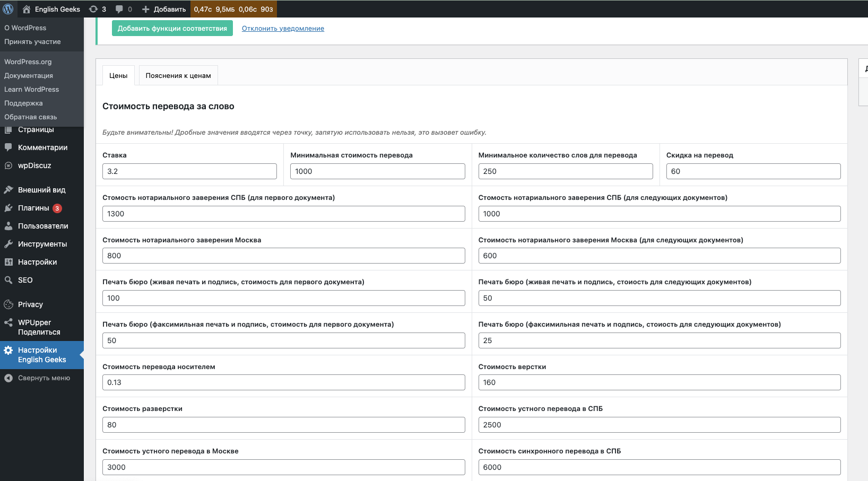
Task: Focus the Минимальная стоимость перевода field
Action: (x=377, y=171)
